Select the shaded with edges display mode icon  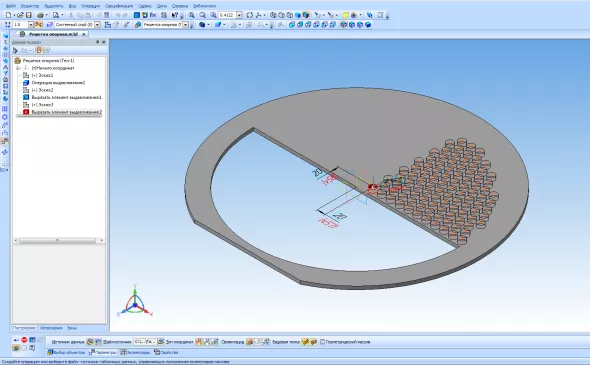[x=306, y=15]
